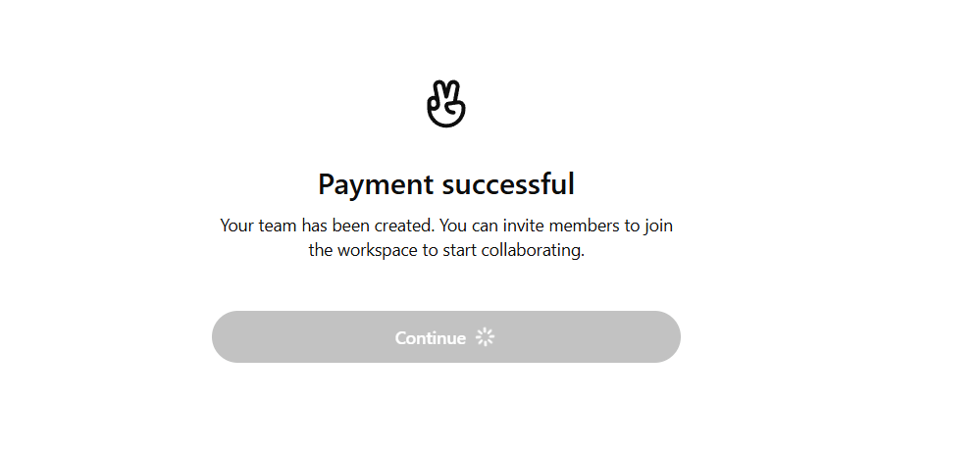Click the word "Continue" on the button
Screen dimensions: 980x453
pos(430,338)
